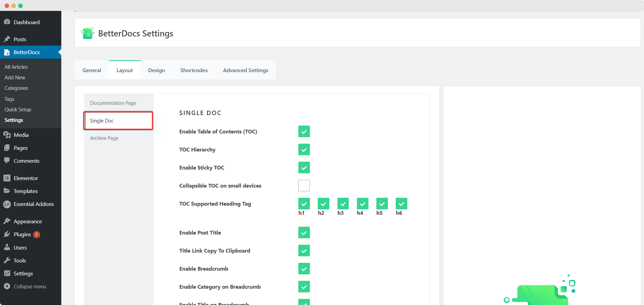Click the WordPress Settings sliders icon

point(7,273)
